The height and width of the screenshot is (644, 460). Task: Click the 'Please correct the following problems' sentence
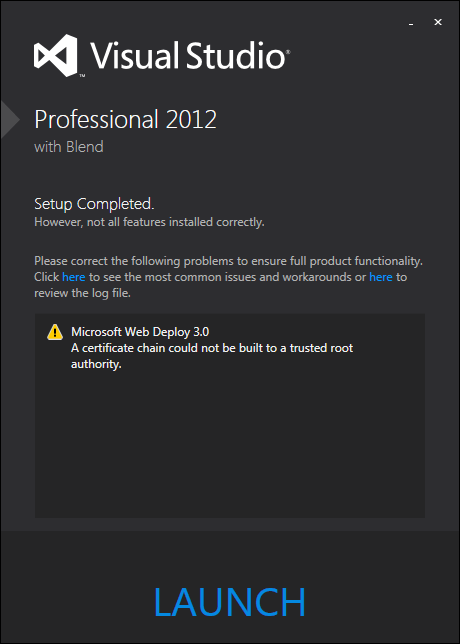(x=228, y=261)
